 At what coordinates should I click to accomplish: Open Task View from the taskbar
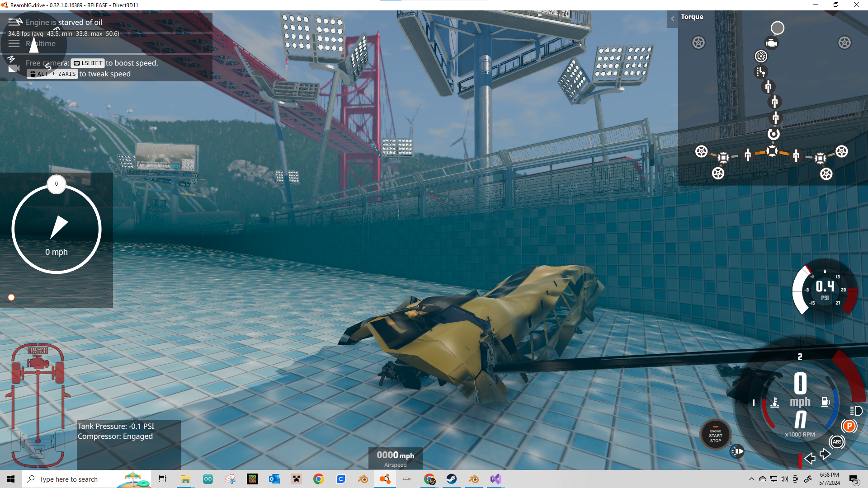tap(163, 479)
